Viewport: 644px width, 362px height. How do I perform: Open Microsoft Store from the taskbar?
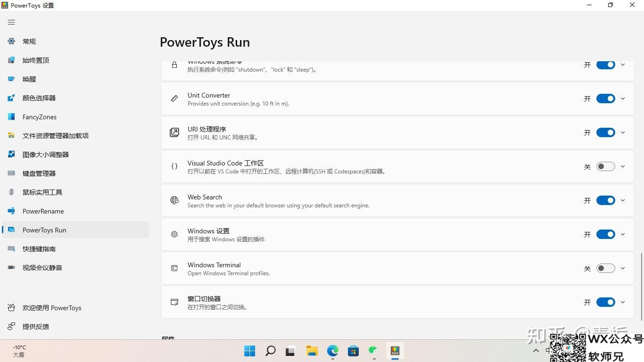click(353, 351)
